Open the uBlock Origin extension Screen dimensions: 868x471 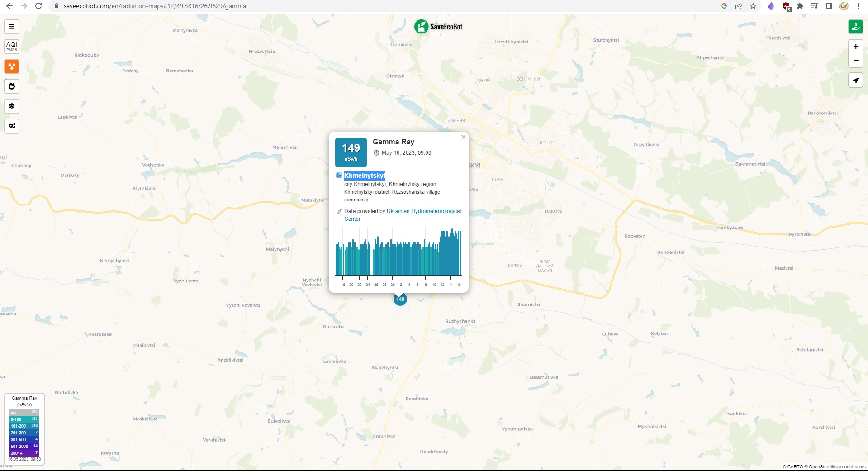787,6
